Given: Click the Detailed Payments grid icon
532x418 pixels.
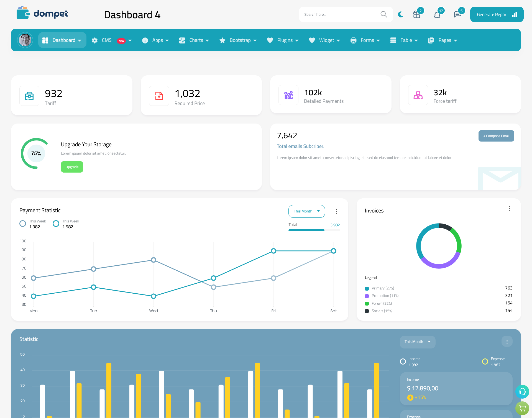Looking at the screenshot, I should click(288, 95).
